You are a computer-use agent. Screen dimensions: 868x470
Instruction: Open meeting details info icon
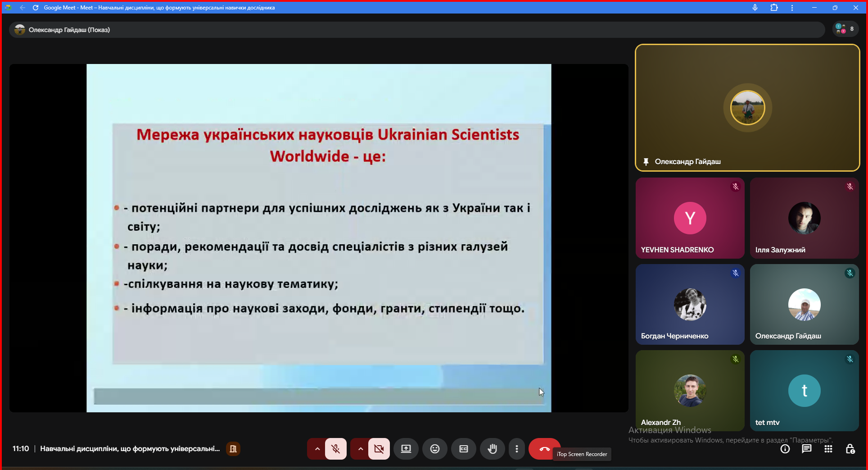(785, 449)
